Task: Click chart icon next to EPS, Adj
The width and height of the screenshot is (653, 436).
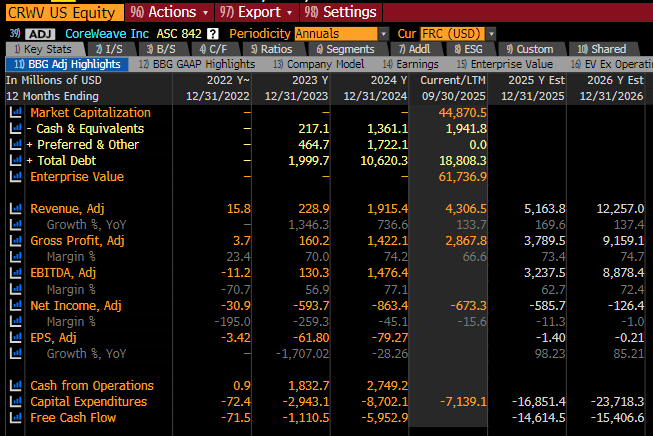Action: [15, 337]
